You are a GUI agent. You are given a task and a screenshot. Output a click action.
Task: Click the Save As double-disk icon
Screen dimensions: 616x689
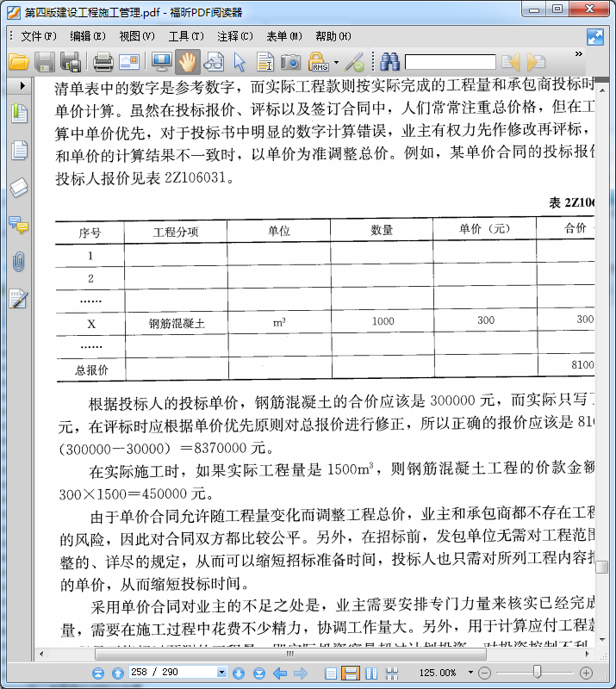pos(71,62)
